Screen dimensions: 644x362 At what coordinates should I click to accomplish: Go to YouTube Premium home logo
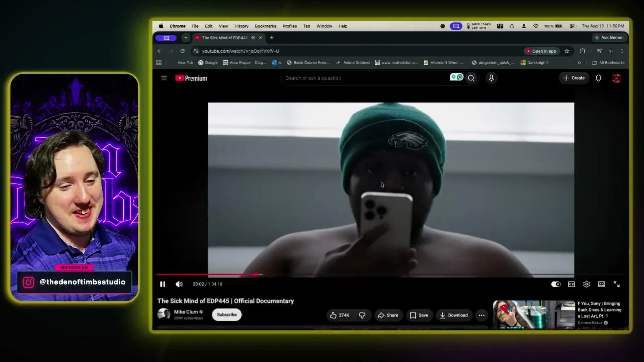coord(191,78)
